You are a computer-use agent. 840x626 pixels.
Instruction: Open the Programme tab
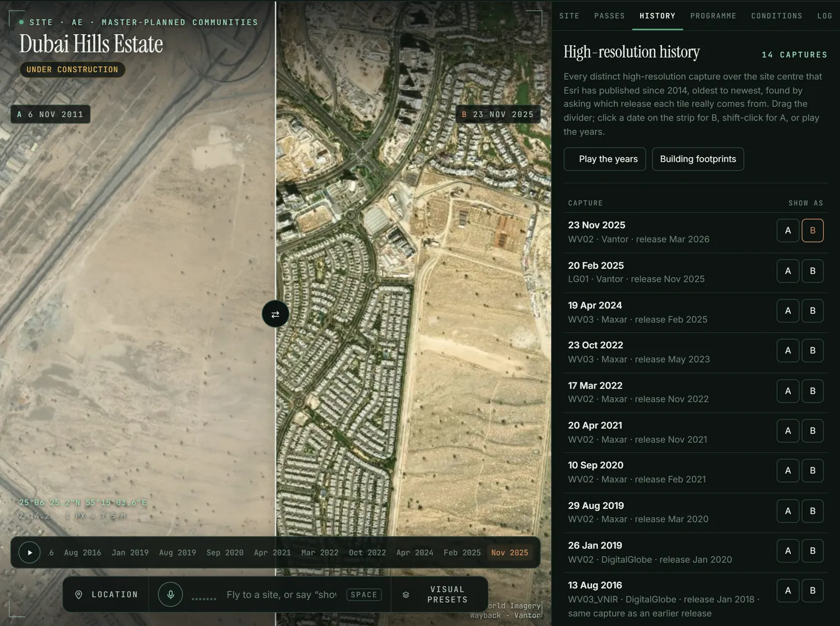[713, 16]
